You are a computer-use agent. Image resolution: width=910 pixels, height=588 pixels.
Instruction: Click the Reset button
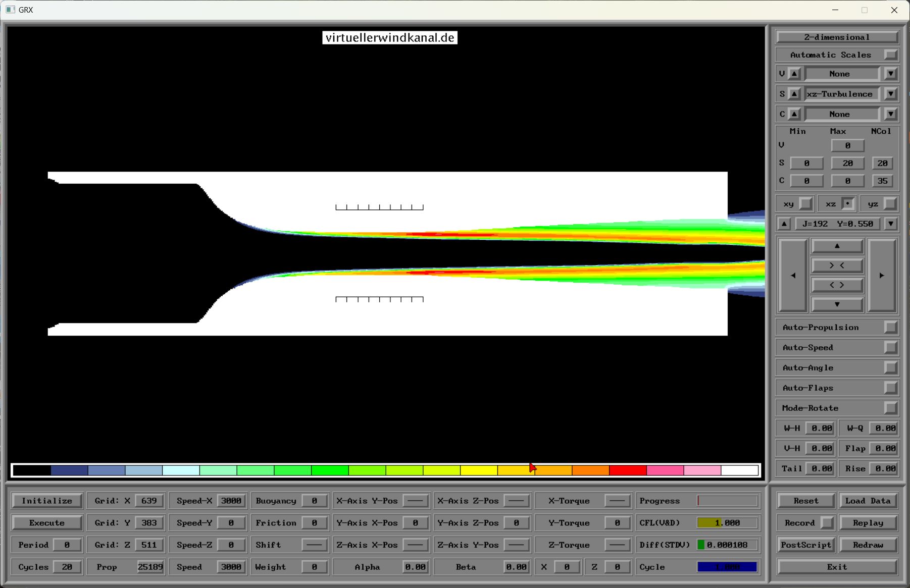806,501
